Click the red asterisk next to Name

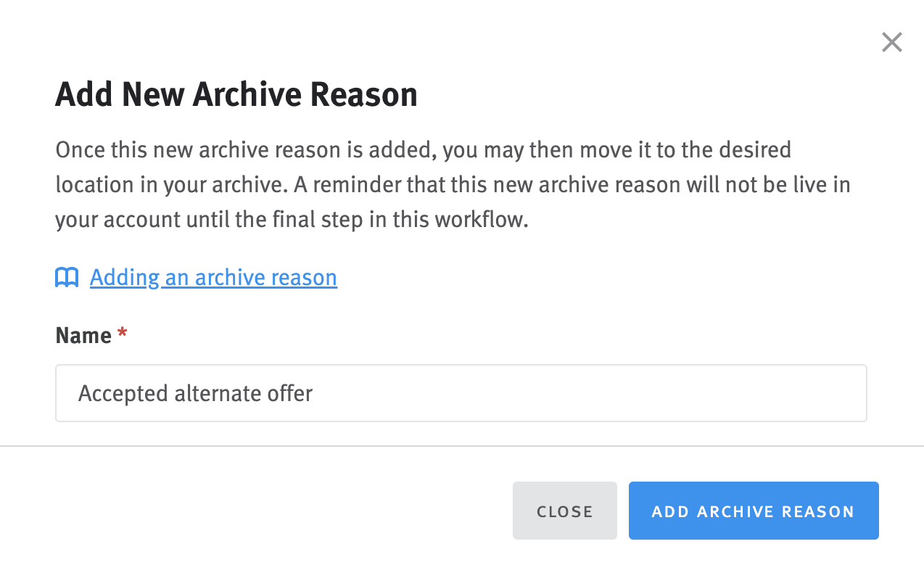[123, 334]
